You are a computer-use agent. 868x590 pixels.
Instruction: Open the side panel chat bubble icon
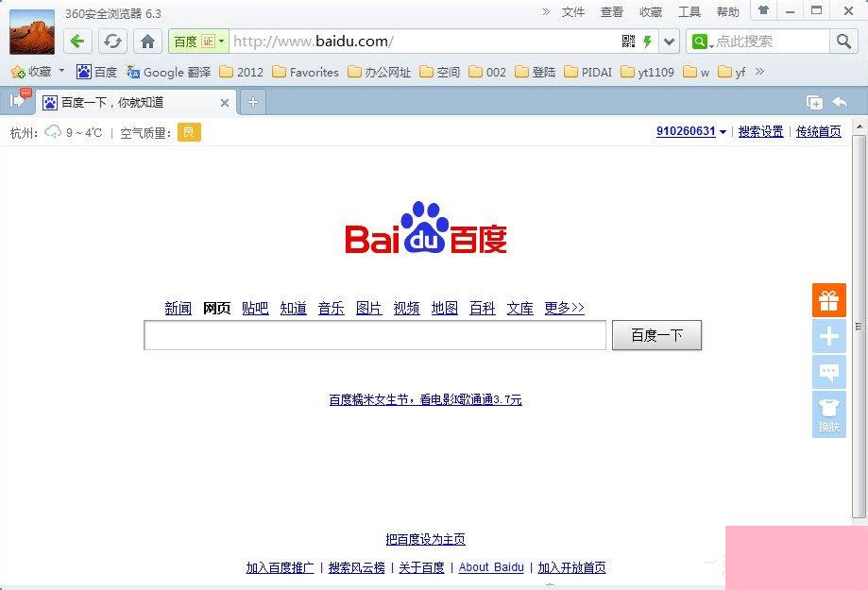[x=828, y=372]
